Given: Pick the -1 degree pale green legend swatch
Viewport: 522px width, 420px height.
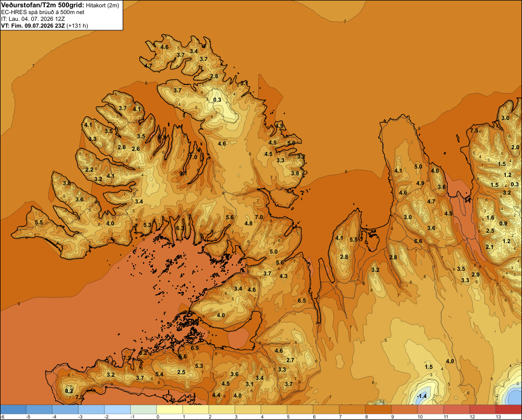Looking at the screenshot, I should 144,409.
